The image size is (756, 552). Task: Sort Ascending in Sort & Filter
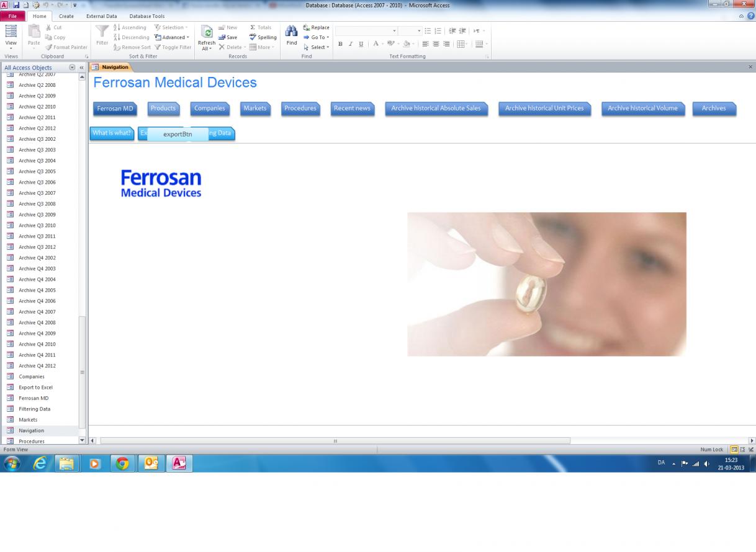point(130,27)
